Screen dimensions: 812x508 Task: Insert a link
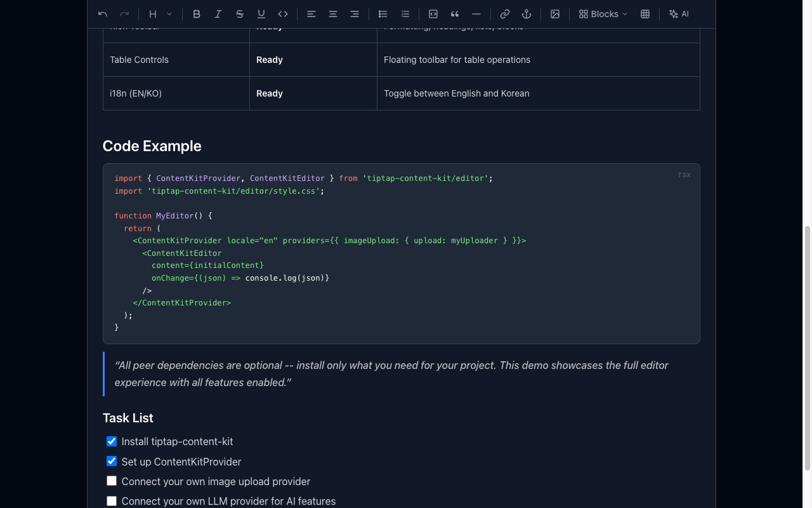505,14
